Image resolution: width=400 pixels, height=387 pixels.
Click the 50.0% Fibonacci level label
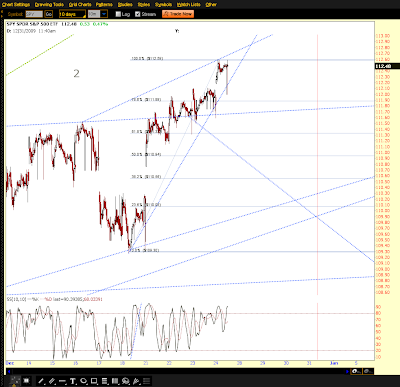point(146,155)
